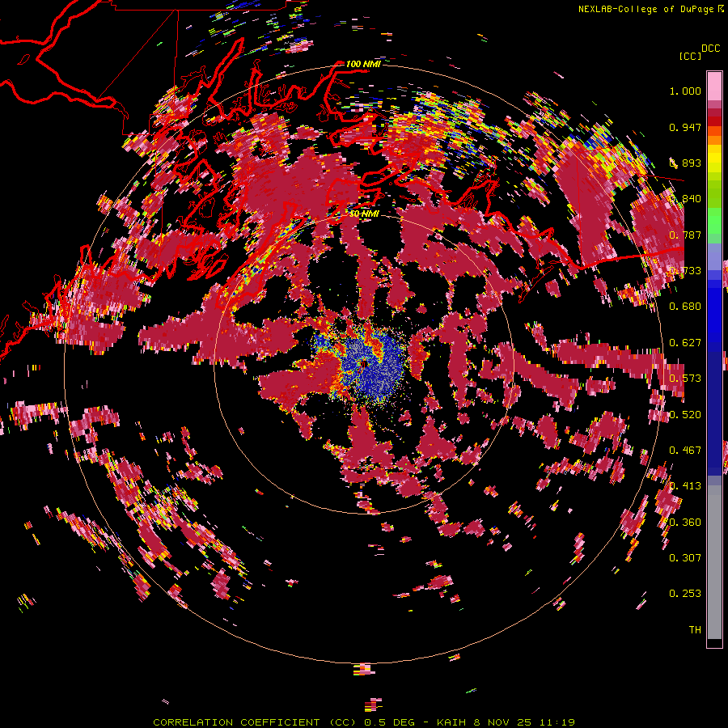Click the Correlation Coefficient caption at bottom

(364, 722)
